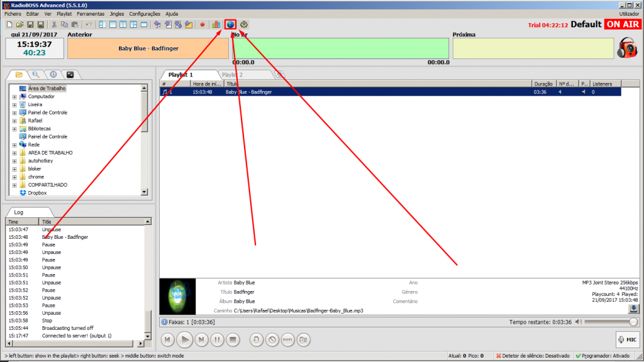The width and height of the screenshot is (644, 362).
Task: Select the Baby Blue - Badfinger playlist row
Action: (x=377, y=92)
